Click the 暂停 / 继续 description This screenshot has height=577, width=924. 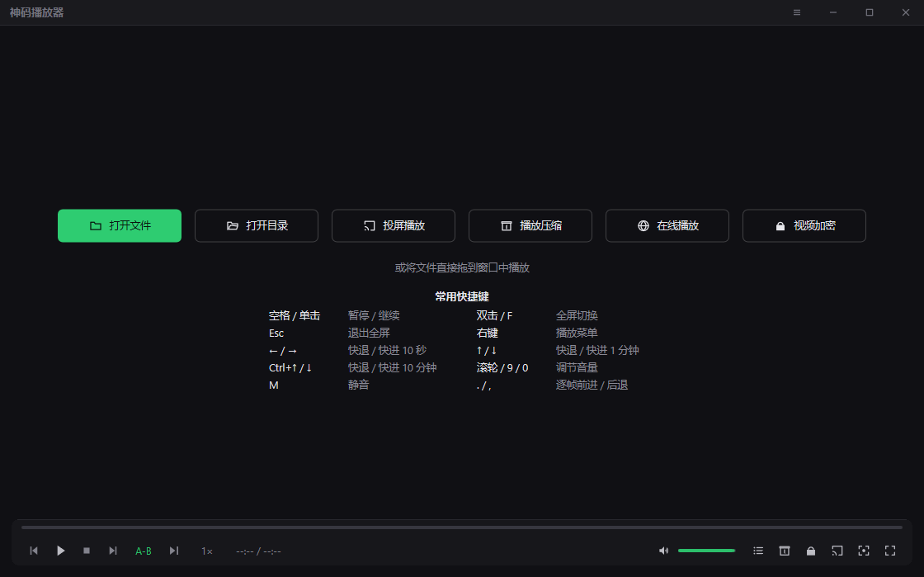pyautogui.click(x=374, y=316)
